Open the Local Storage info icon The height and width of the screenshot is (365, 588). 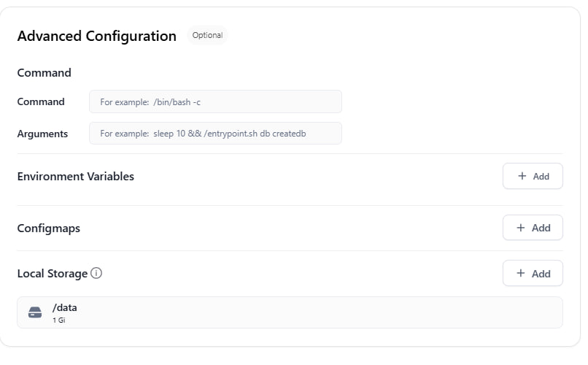coord(96,273)
